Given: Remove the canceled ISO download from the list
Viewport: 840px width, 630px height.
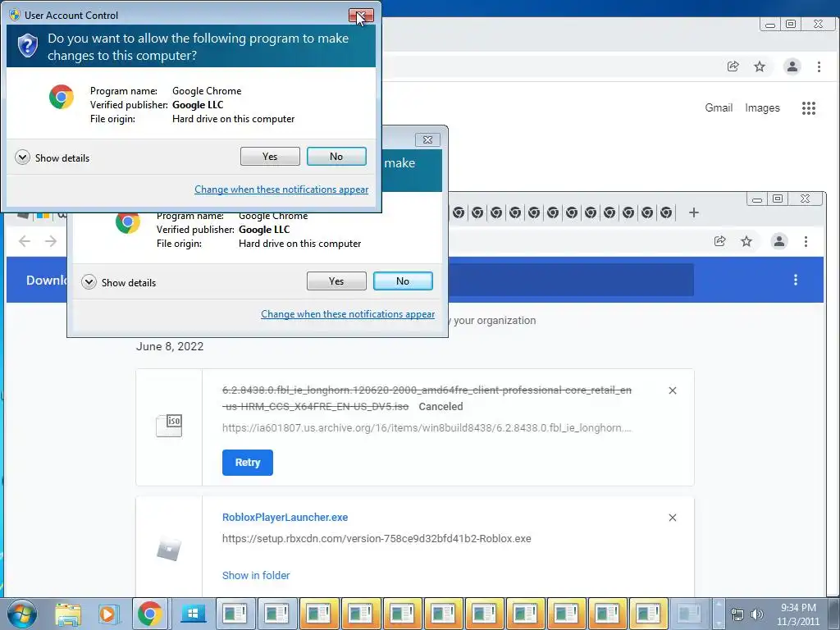Looking at the screenshot, I should click(x=673, y=390).
